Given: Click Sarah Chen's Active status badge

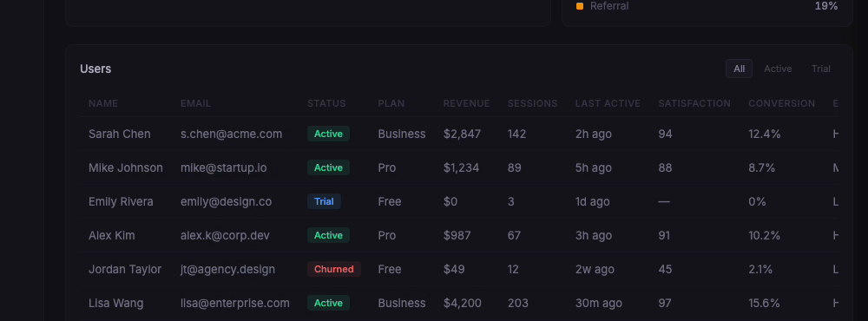Looking at the screenshot, I should pos(328,134).
